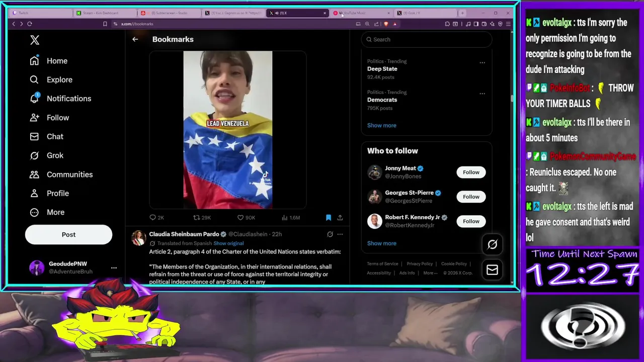Follow Georges St-Pierre
Screen dimensions: 644x362
[471, 197]
